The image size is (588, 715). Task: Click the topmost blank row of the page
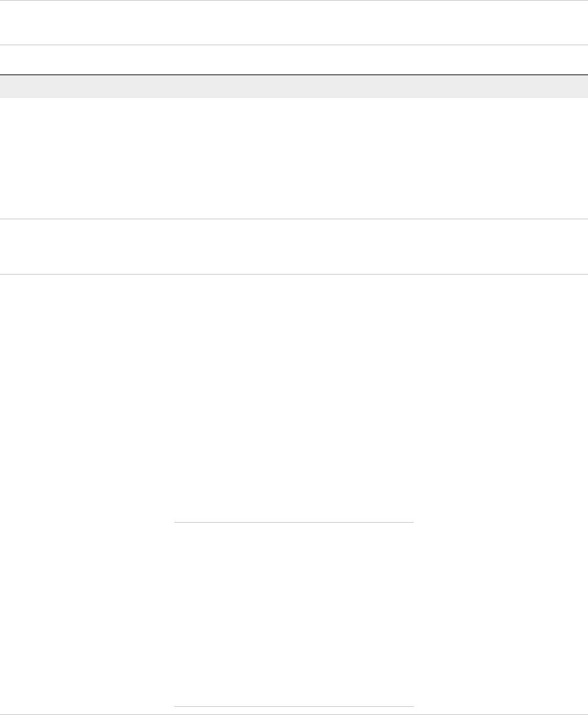(x=294, y=23)
